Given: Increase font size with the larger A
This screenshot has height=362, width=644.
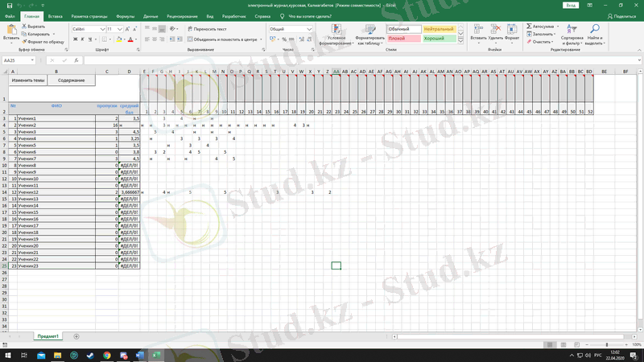Looking at the screenshot, I should (x=127, y=29).
